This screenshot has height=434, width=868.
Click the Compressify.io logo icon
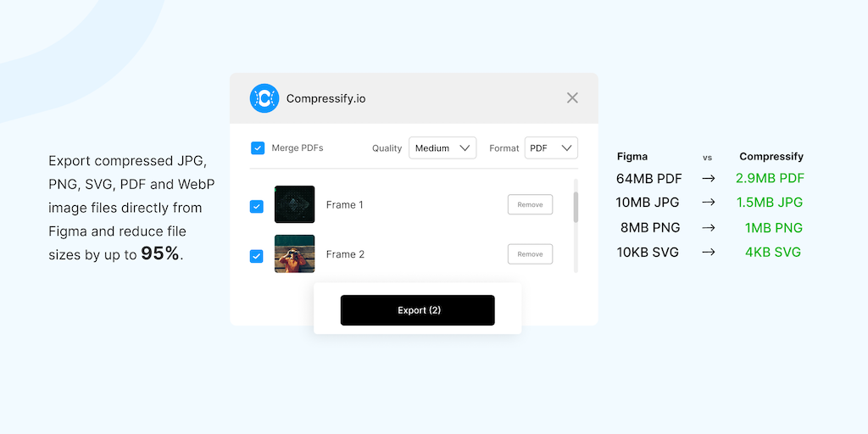264,98
